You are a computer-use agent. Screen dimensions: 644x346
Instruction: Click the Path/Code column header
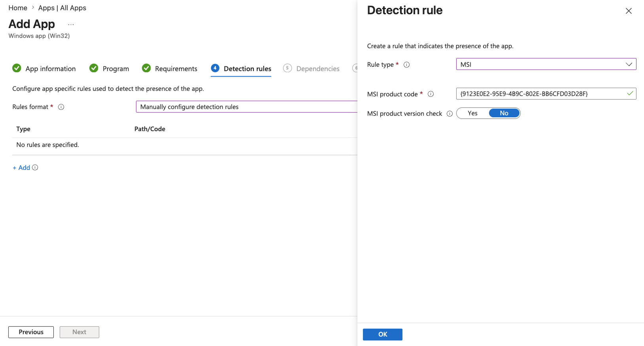(150, 129)
